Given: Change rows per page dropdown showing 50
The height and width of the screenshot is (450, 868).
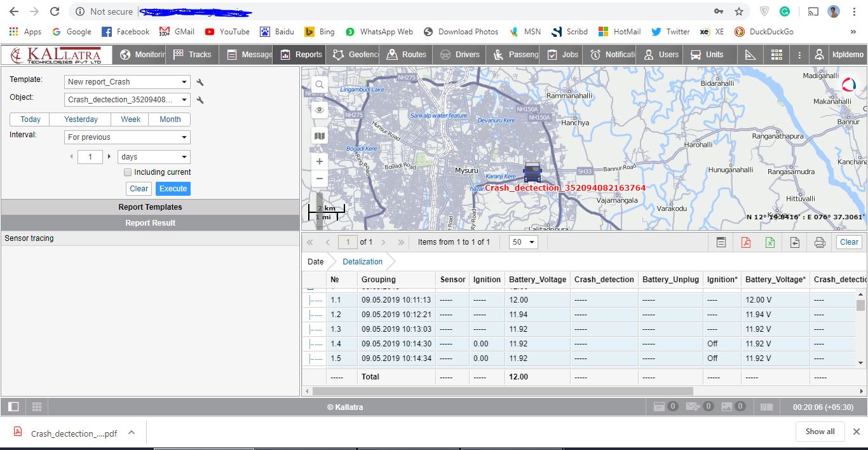Looking at the screenshot, I should tap(524, 242).
